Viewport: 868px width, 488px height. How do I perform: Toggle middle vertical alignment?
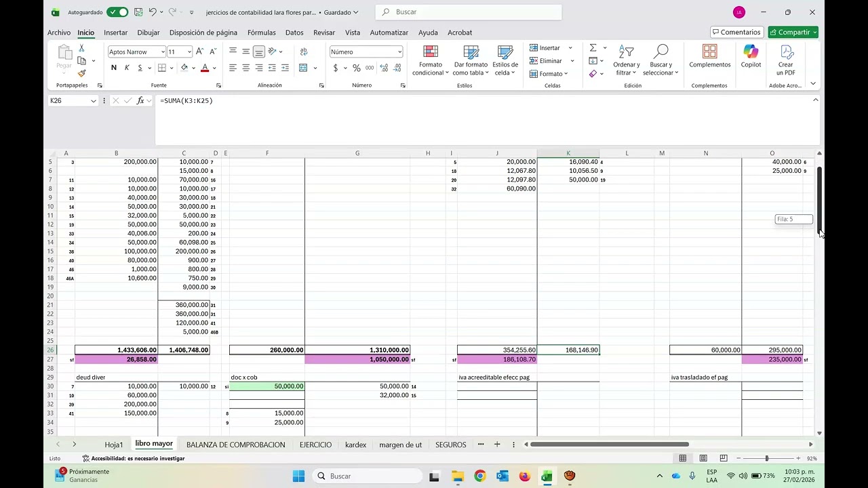point(245,52)
